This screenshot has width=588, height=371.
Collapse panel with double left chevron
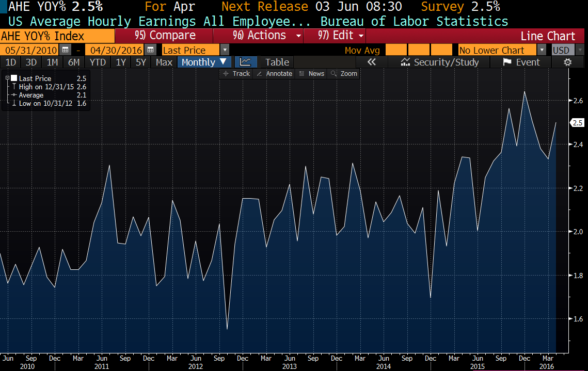[x=371, y=62]
